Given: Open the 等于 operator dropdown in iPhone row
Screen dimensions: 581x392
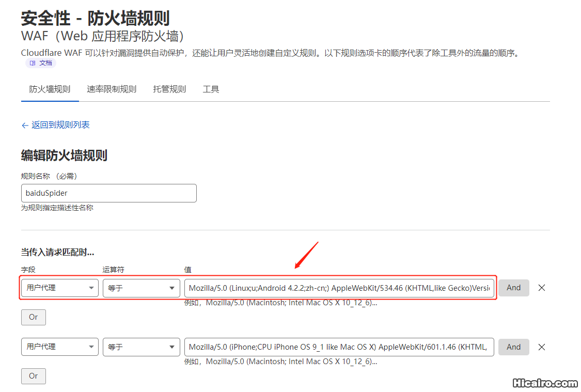Looking at the screenshot, I should (141, 347).
